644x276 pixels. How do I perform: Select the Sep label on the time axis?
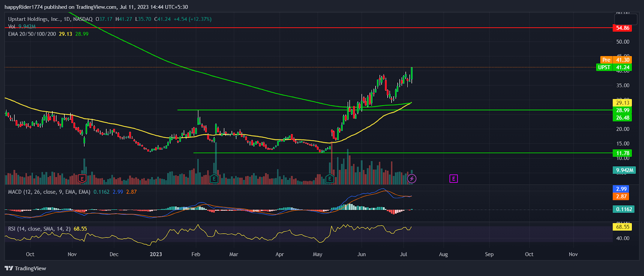(x=489, y=254)
